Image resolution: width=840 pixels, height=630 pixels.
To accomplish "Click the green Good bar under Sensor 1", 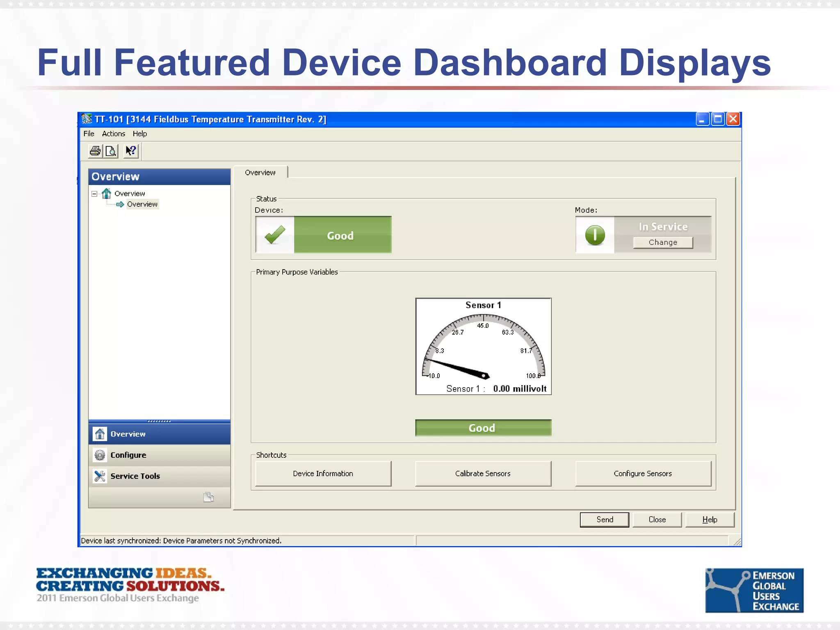I will (483, 428).
